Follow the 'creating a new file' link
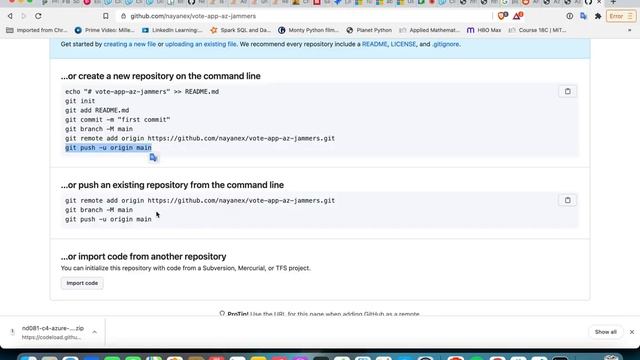Viewport: 640px width, 360px height. (x=130, y=44)
